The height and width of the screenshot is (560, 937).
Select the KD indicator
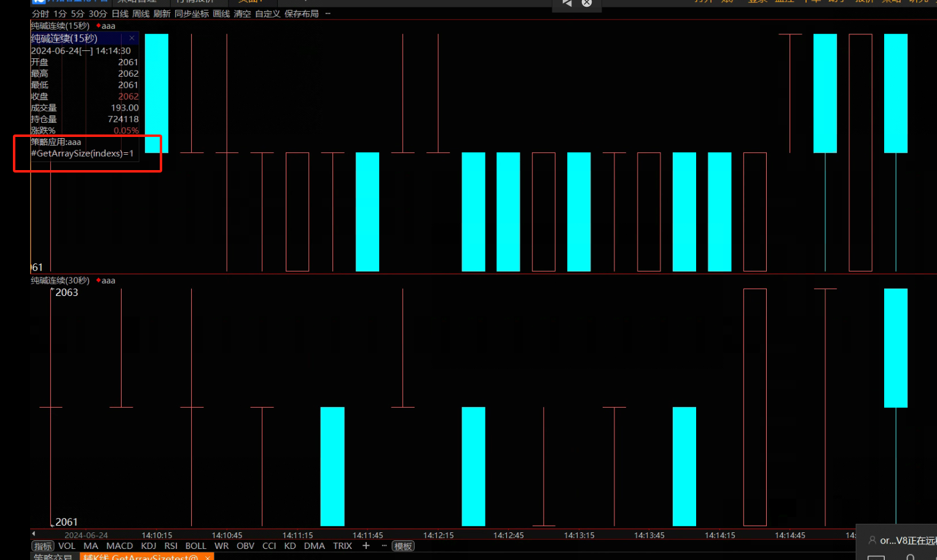[x=290, y=546]
